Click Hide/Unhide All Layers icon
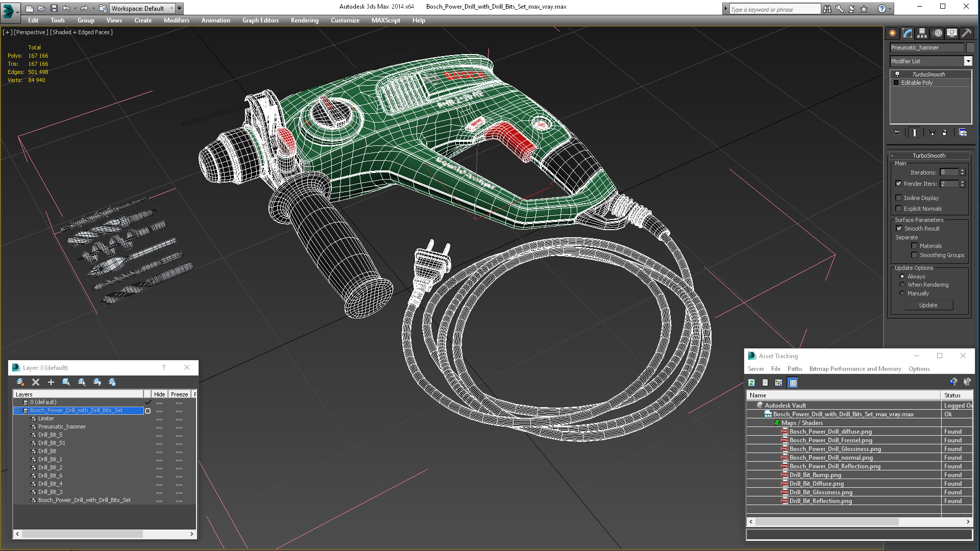980x551 pixels. 97,382
